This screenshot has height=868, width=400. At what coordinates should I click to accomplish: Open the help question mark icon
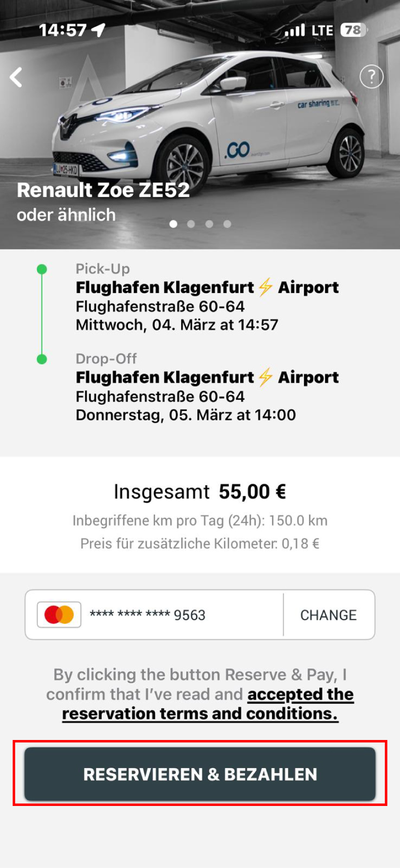[371, 77]
